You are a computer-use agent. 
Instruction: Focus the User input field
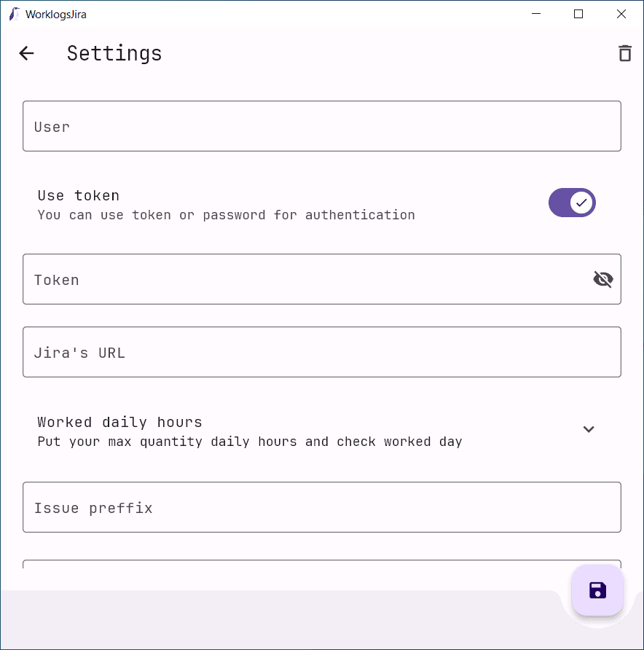(x=321, y=126)
